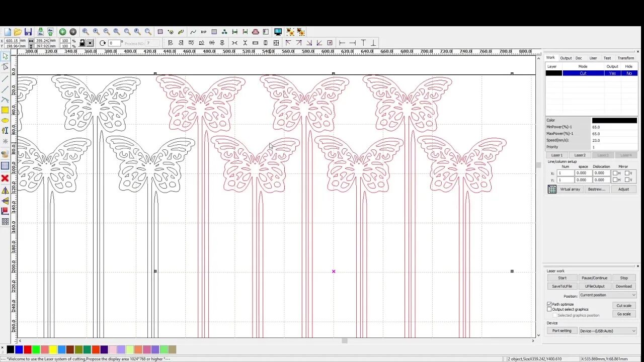
Task: Click the Adjust button
Action: pos(623,189)
